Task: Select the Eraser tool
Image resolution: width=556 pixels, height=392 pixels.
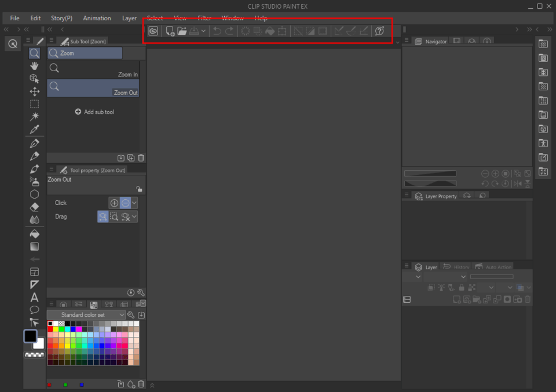Action: pos(34,207)
